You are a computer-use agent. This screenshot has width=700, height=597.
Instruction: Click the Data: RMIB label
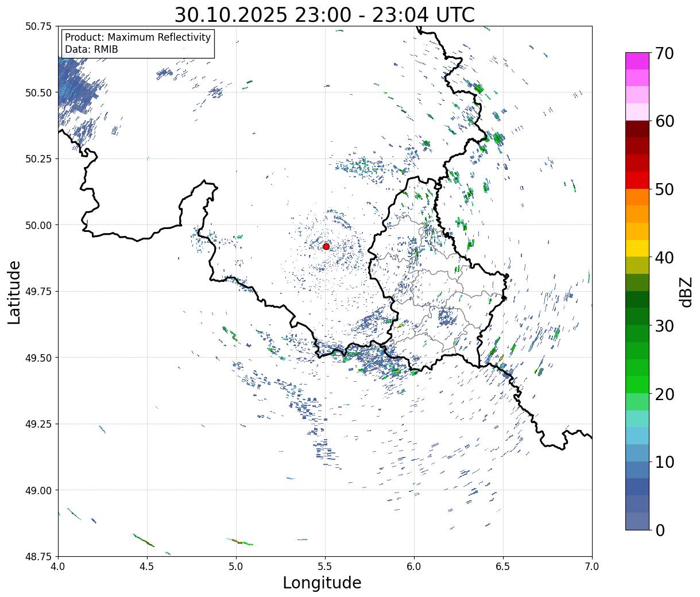click(91, 49)
